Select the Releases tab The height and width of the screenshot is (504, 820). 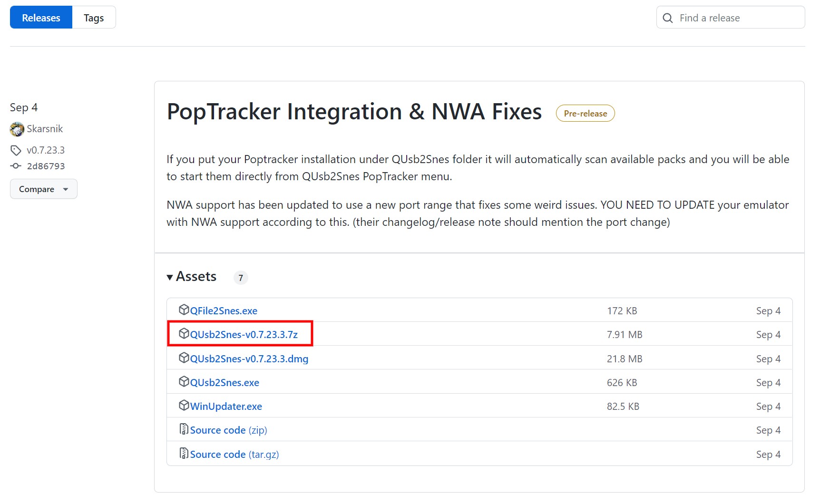(41, 18)
